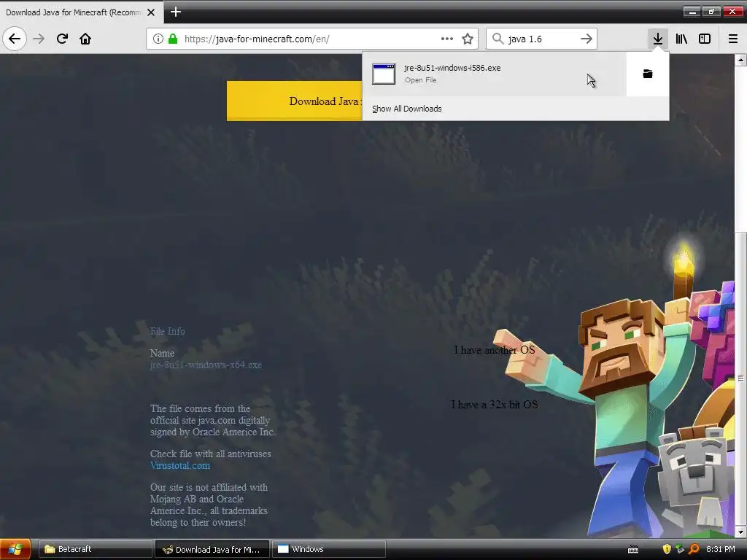Open page actions three-dots menu
747x560 pixels.
(x=447, y=39)
